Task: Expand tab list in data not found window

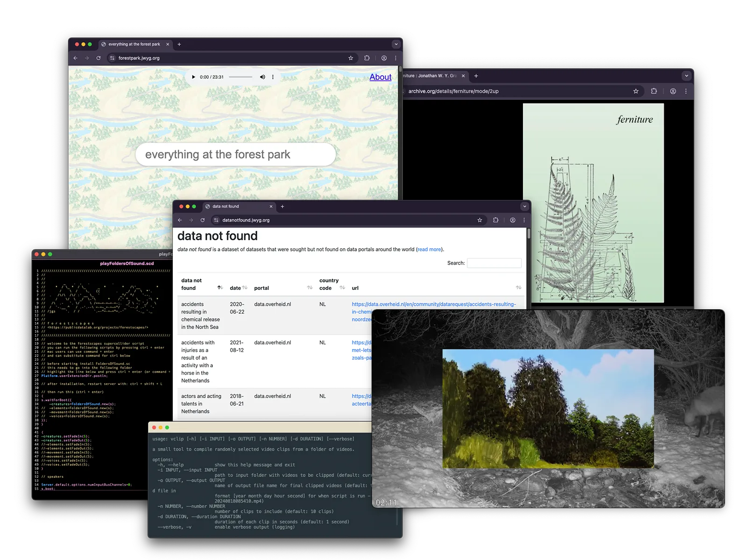Action: pyautogui.click(x=524, y=206)
